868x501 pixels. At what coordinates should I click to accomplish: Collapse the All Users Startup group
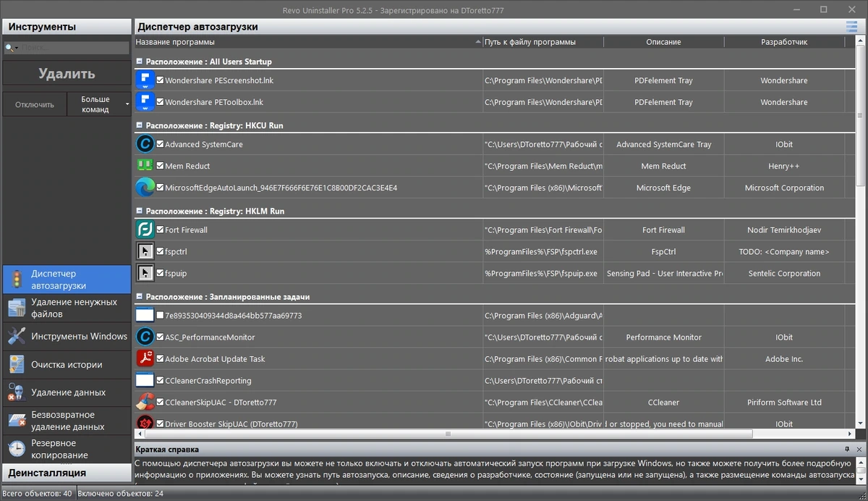(139, 62)
